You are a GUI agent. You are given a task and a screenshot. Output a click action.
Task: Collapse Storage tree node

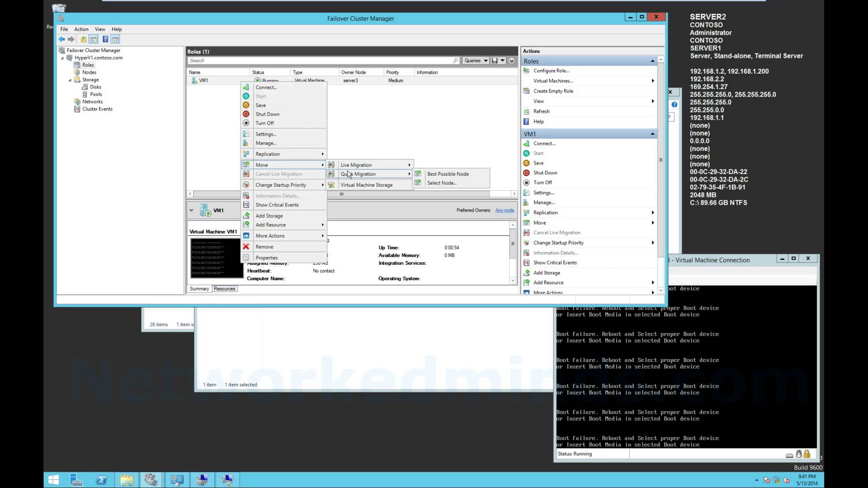pos(70,80)
